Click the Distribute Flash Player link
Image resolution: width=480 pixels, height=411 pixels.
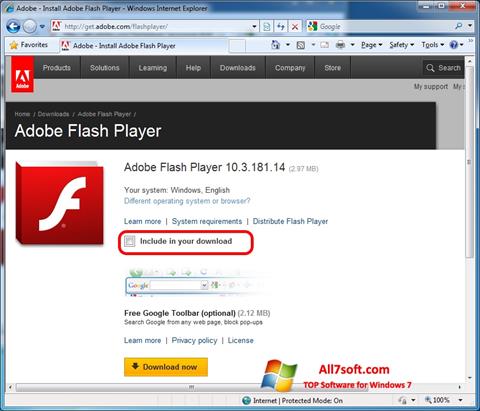(290, 221)
